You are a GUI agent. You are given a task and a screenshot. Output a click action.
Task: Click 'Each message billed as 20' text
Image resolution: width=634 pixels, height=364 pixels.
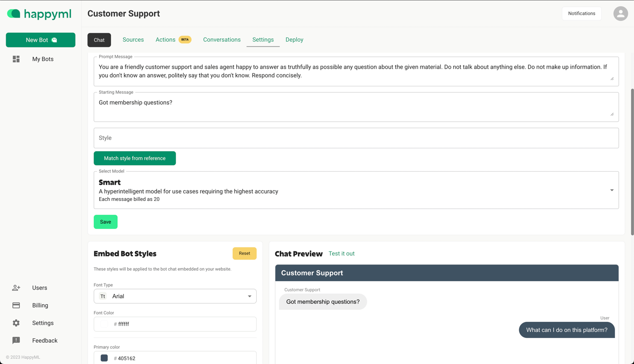coord(129,199)
